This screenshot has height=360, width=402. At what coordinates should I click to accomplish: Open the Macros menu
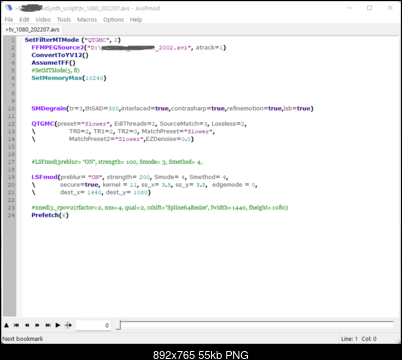pos(87,20)
